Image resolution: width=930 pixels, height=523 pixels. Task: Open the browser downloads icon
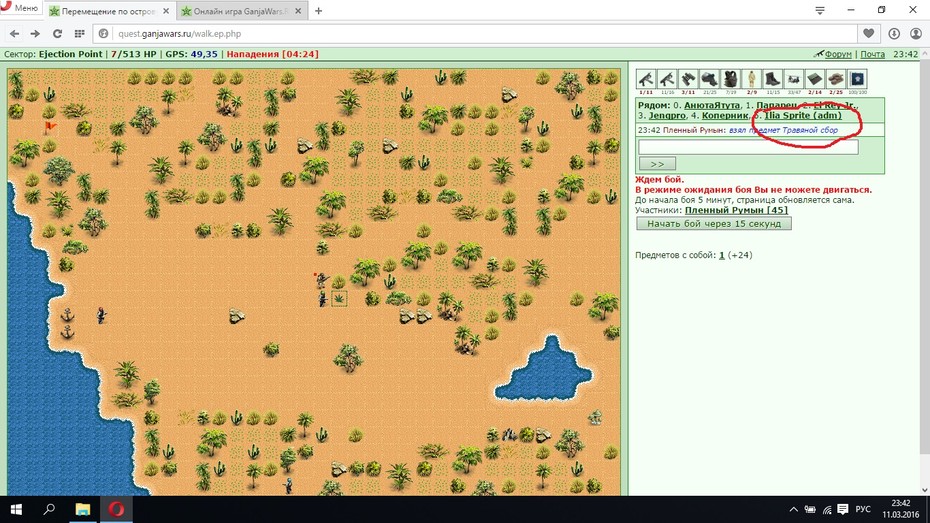coord(894,34)
